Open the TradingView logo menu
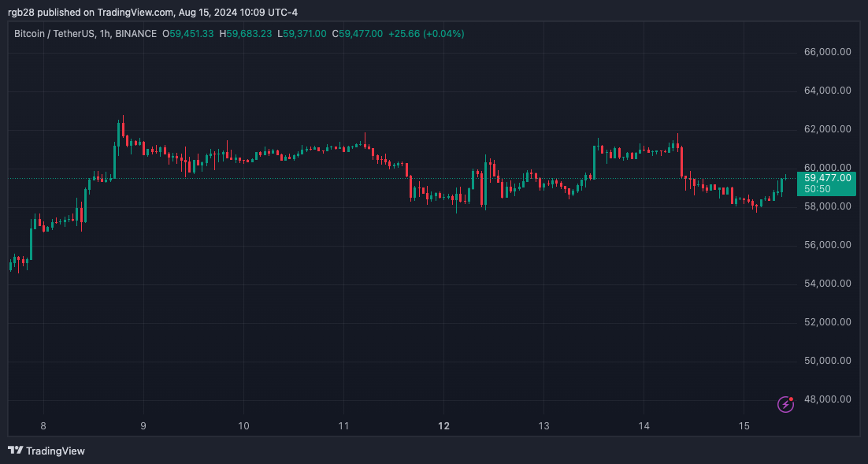This screenshot has width=868, height=464. pyautogui.click(x=15, y=451)
